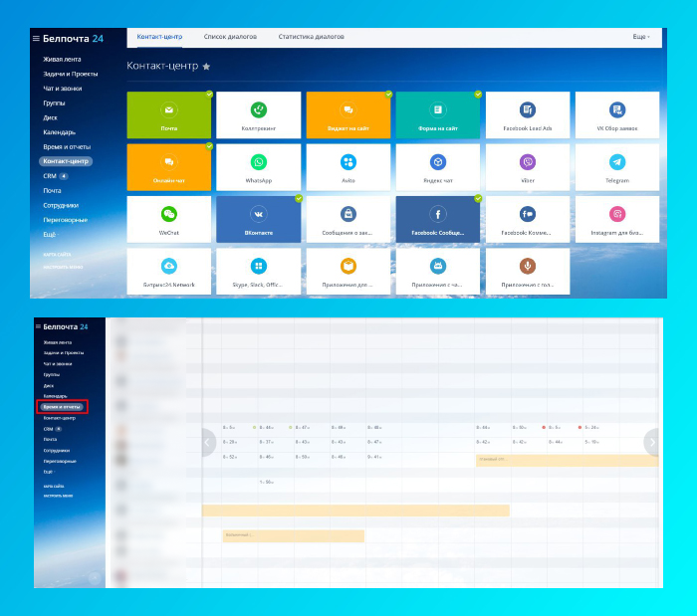Open the Сообщения о зак... tile

[x=348, y=219]
